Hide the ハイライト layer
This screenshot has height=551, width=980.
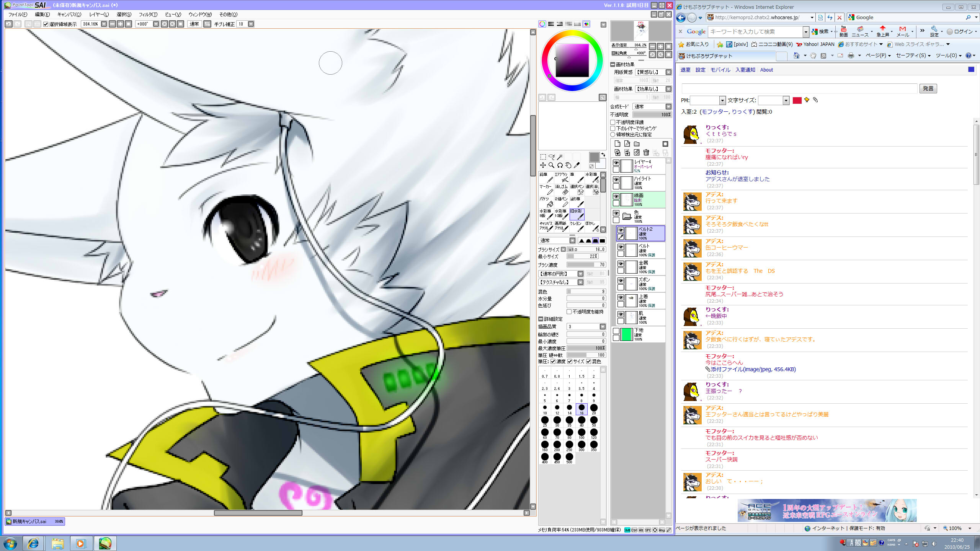[616, 180]
